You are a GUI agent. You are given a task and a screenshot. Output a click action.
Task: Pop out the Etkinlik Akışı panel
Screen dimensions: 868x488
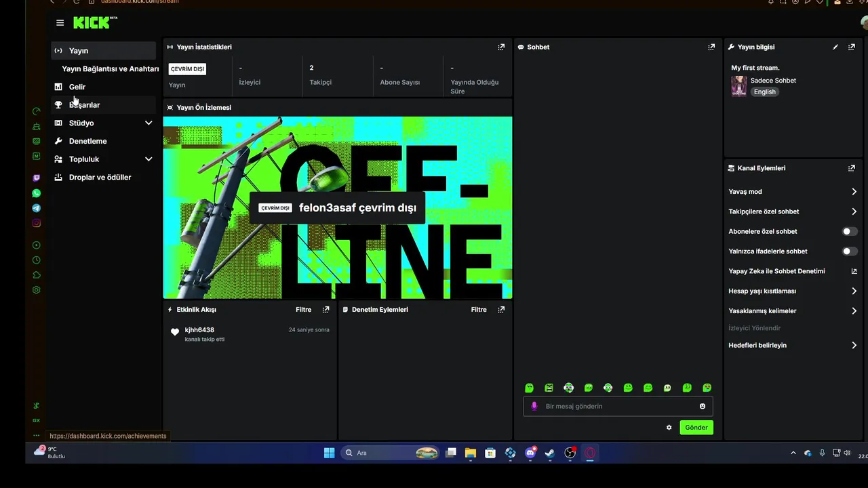pos(326,309)
